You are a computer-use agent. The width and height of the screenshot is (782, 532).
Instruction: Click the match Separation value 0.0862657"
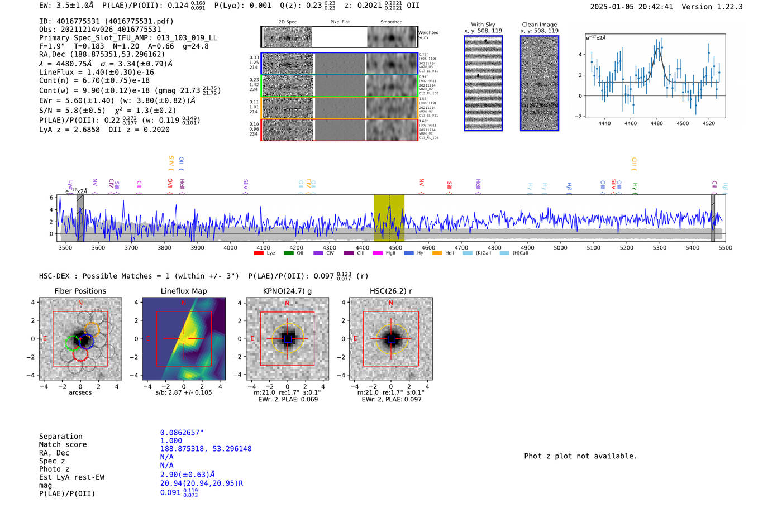182,433
